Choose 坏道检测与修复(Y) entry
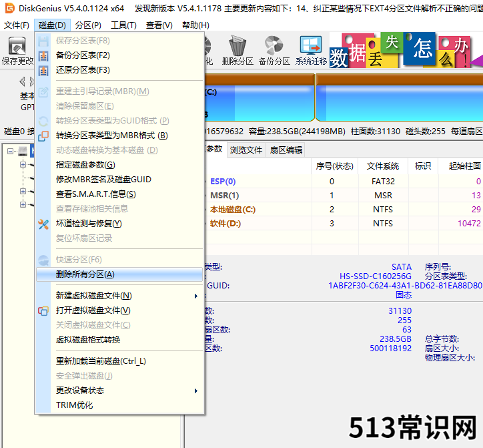This screenshot has height=448, width=483. tap(119, 224)
